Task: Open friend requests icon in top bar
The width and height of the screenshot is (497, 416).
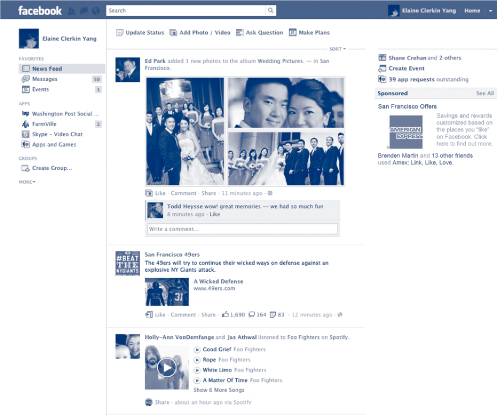Action: pos(71,11)
